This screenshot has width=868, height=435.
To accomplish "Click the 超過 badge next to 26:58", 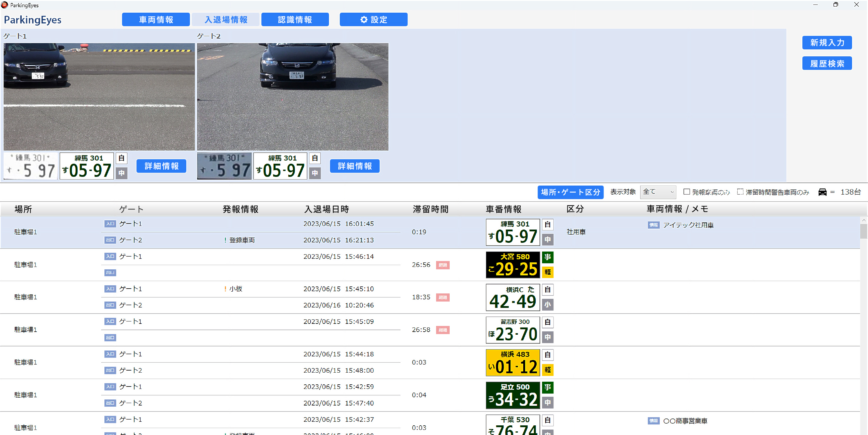I will pos(443,330).
